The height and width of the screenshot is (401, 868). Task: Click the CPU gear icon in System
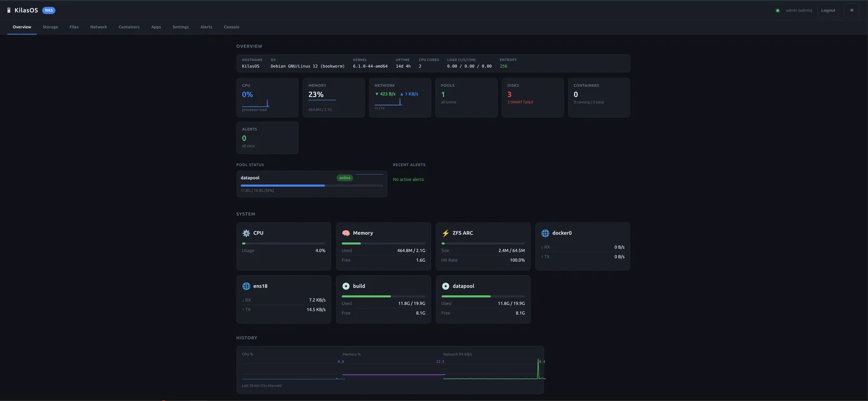[246, 233]
